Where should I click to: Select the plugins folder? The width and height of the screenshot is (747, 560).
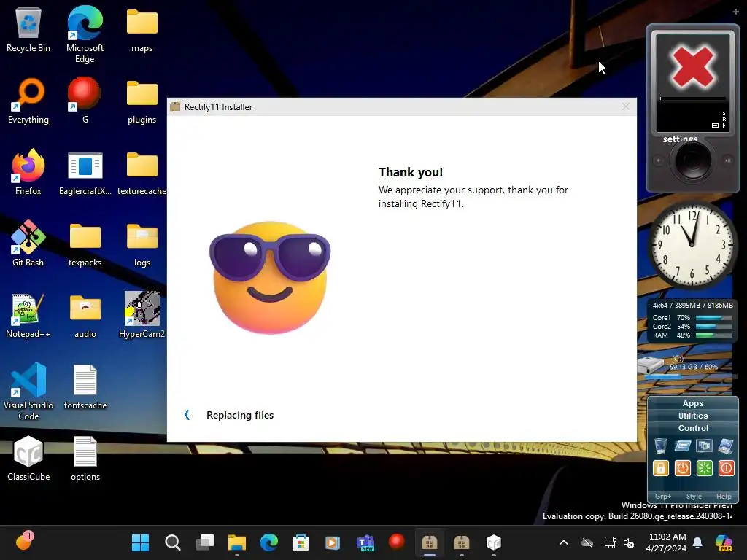click(x=142, y=101)
